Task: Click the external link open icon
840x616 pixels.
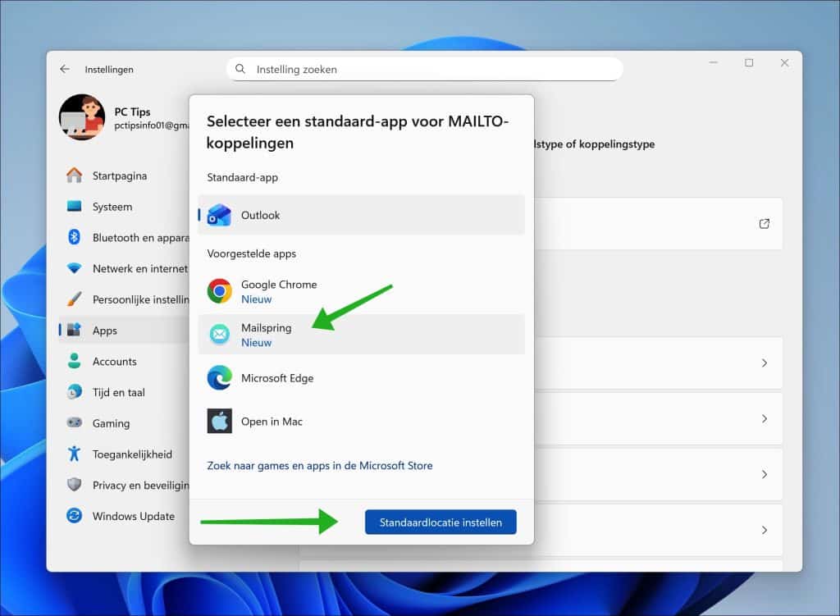Action: pos(765,224)
